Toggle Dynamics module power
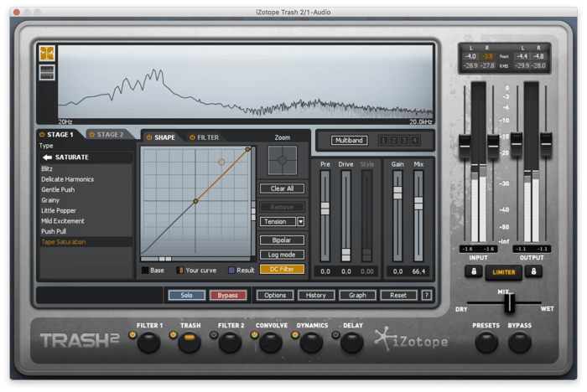The height and width of the screenshot is (392, 587). (295, 334)
